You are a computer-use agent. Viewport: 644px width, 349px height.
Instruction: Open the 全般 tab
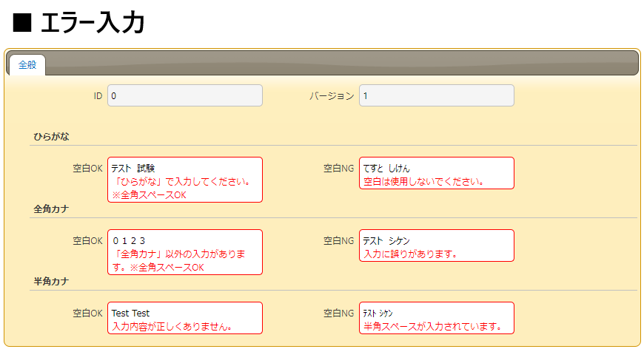(x=27, y=65)
